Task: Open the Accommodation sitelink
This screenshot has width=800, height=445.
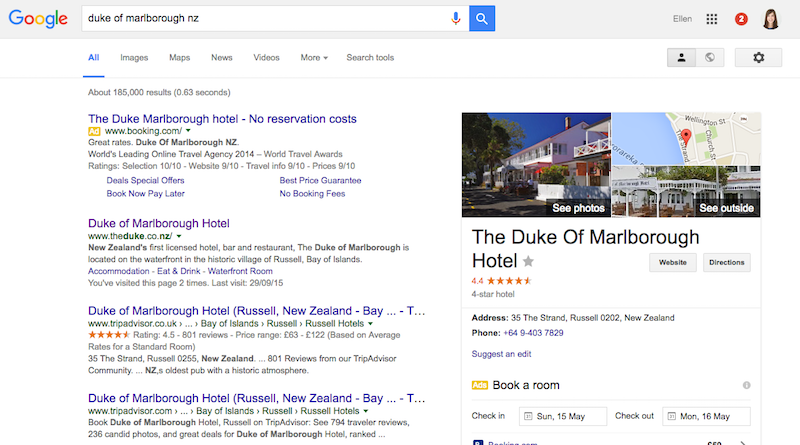Action: pos(118,271)
